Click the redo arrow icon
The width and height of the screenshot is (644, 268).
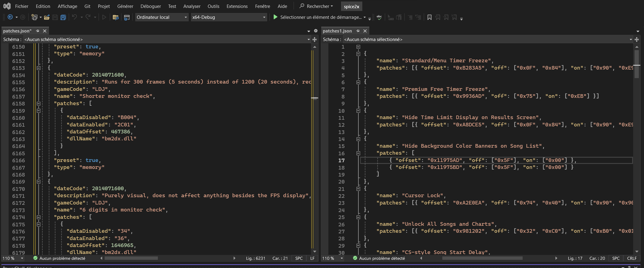point(88,17)
